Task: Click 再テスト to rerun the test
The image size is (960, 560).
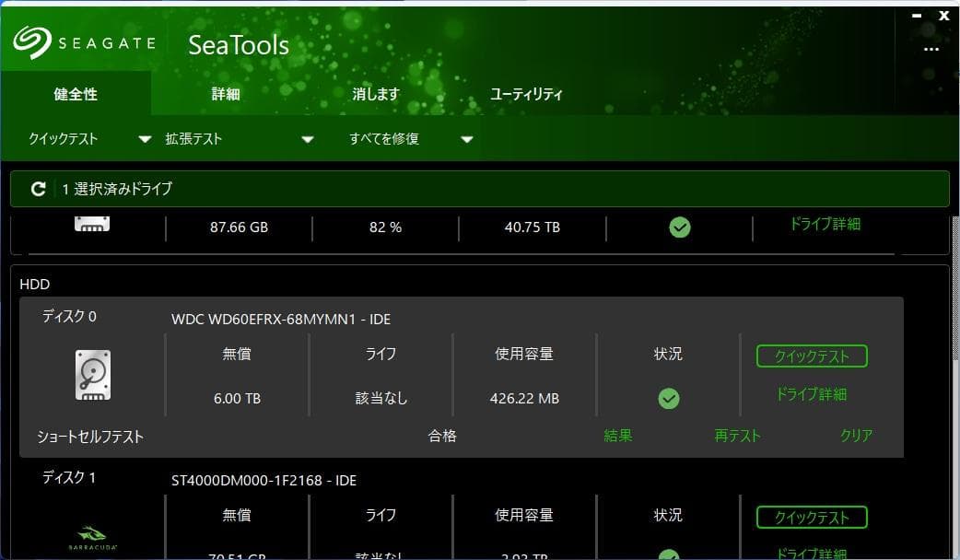Action: (x=736, y=437)
